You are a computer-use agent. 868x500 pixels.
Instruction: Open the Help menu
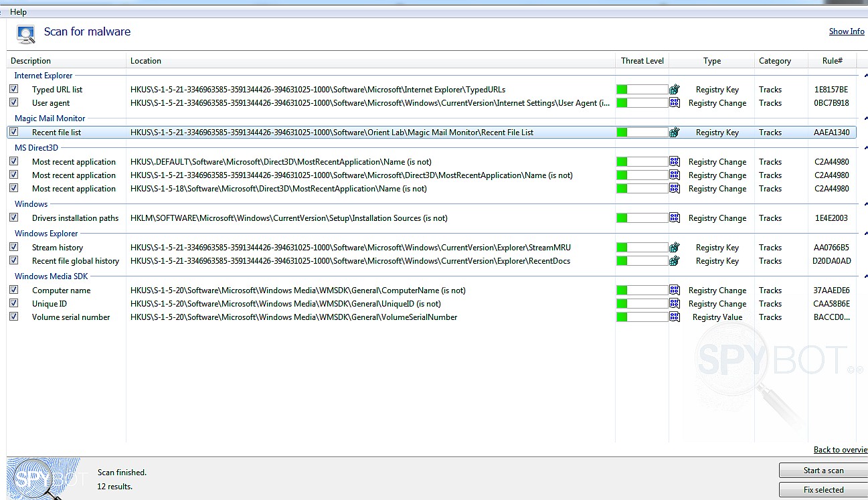pos(19,12)
